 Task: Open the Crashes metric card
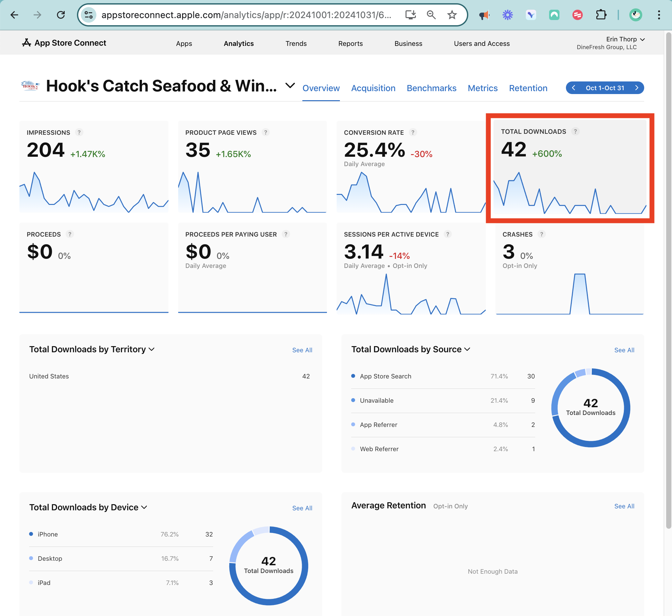pyautogui.click(x=569, y=269)
